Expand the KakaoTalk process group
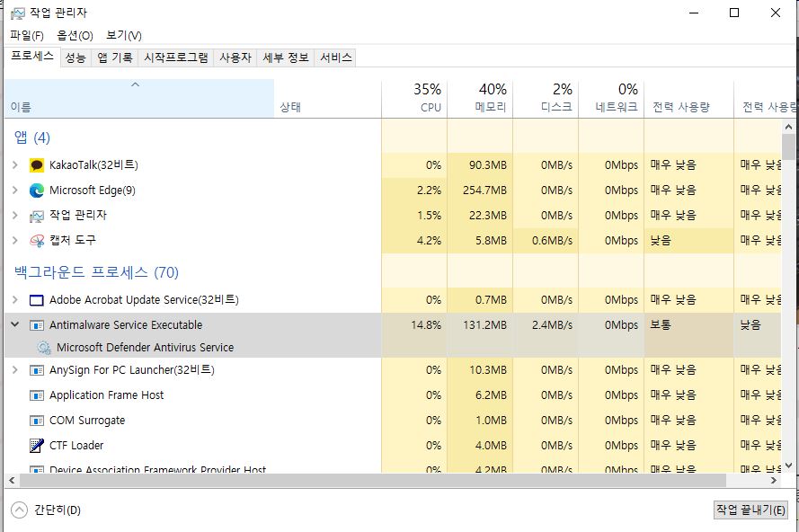 pyautogui.click(x=14, y=164)
